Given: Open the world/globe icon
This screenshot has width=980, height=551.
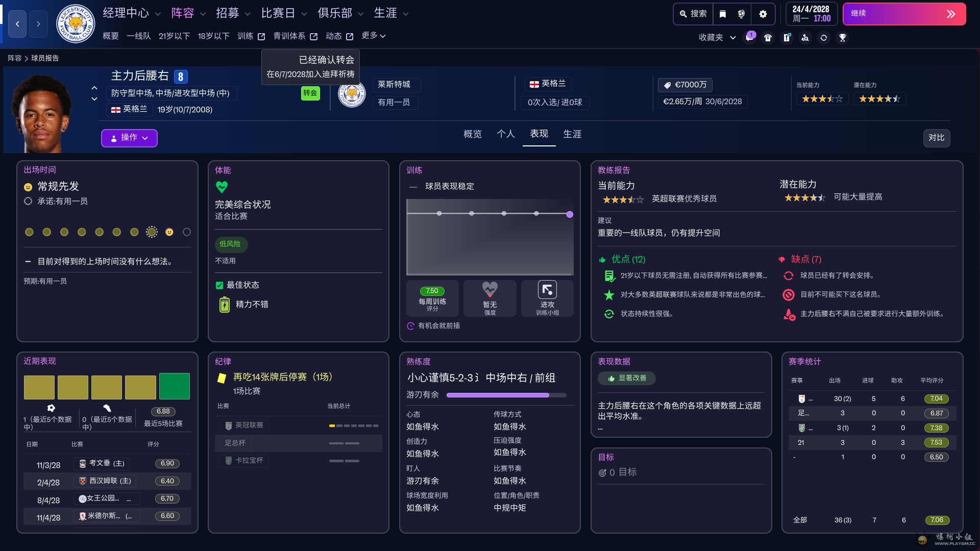Looking at the screenshot, I should (741, 14).
